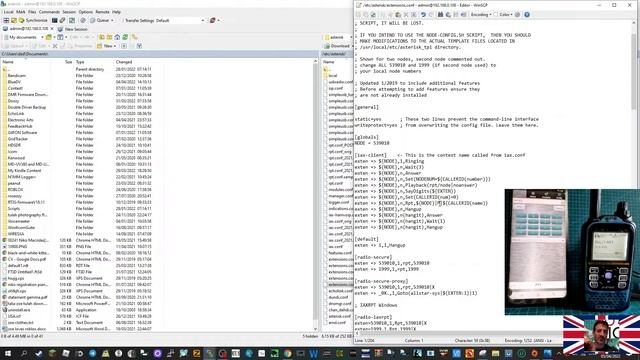This screenshot has width=640, height=360.
Task: Click the New button in local toolbar
Action: pos(104,46)
